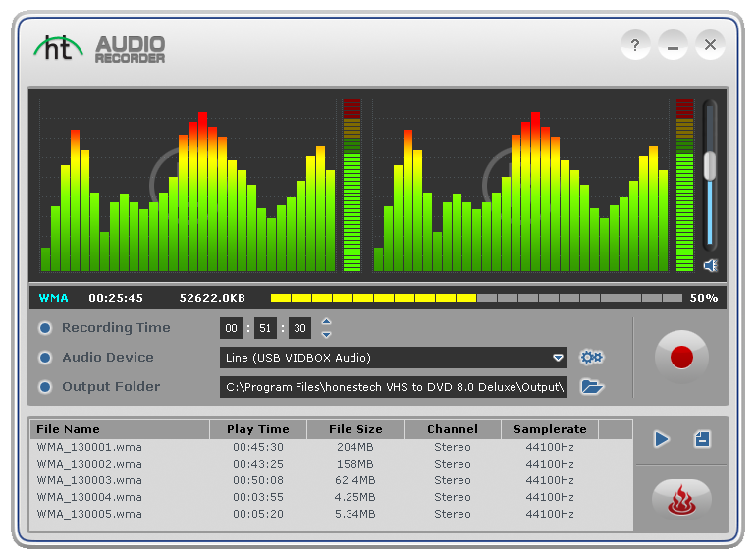
Task: Decrease recording time with down arrow
Action: [327, 334]
